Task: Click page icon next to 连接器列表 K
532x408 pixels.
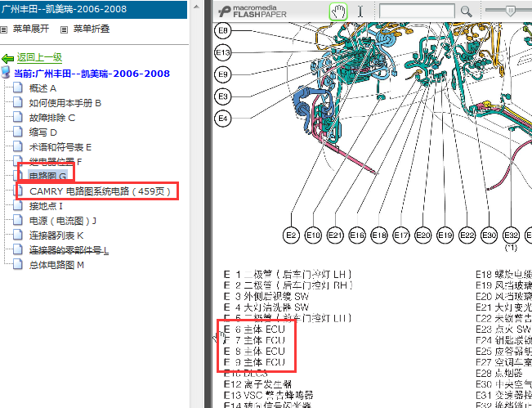Action: [x=18, y=235]
